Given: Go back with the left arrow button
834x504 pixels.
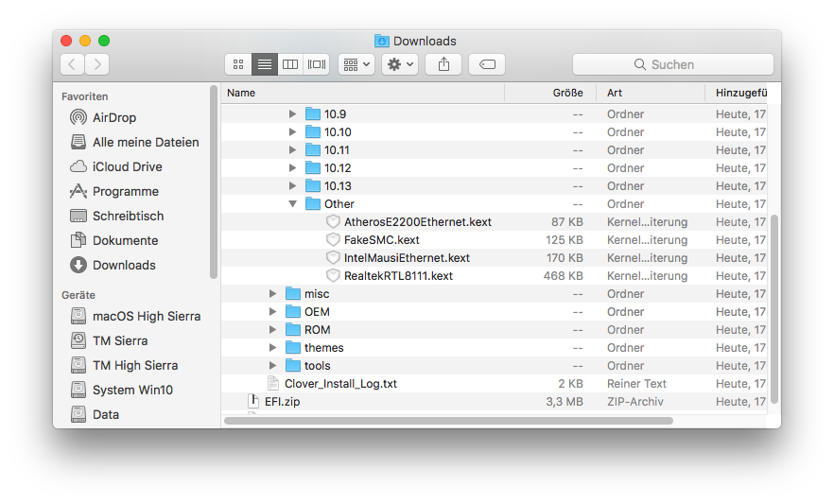Looking at the screenshot, I should 73,64.
